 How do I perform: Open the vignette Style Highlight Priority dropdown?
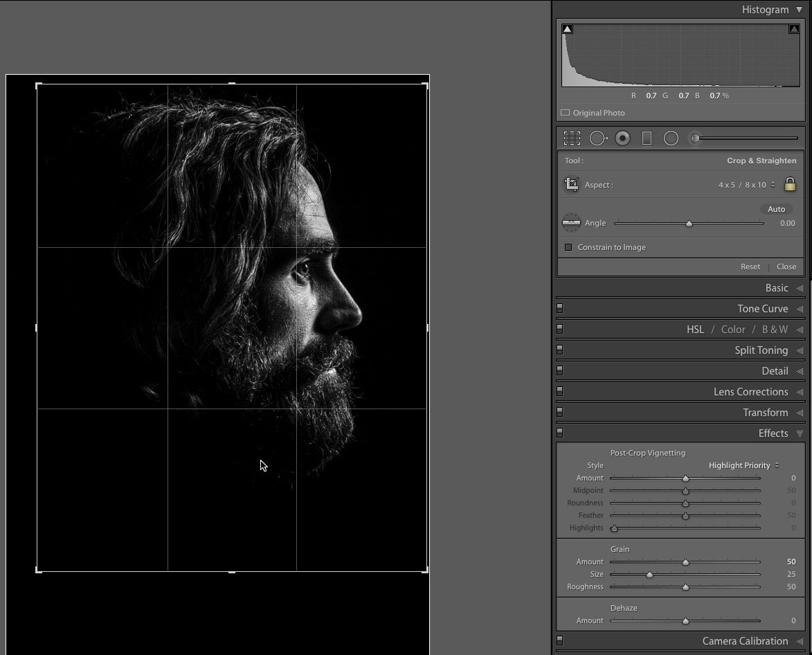(743, 465)
